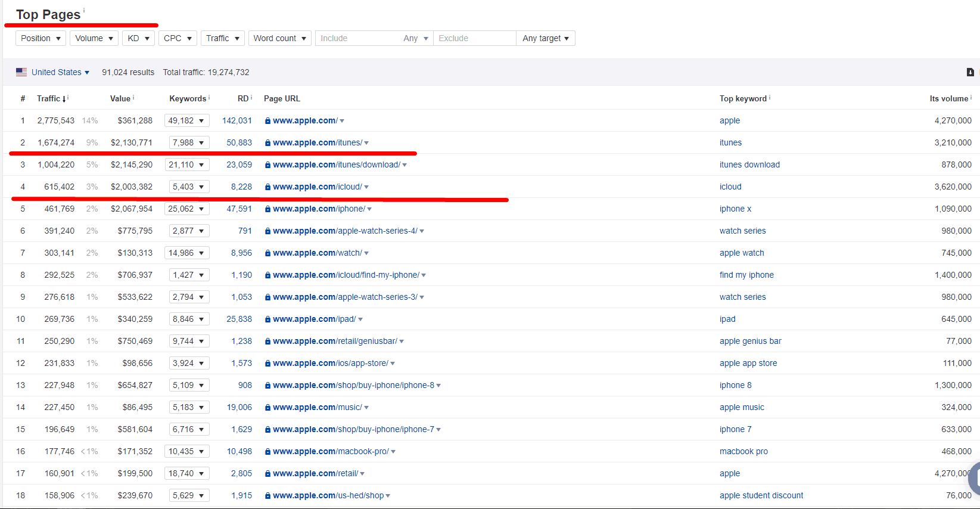This screenshot has height=509, width=980.
Task: Expand the 5,403 keywords dropdown
Action: pos(189,187)
